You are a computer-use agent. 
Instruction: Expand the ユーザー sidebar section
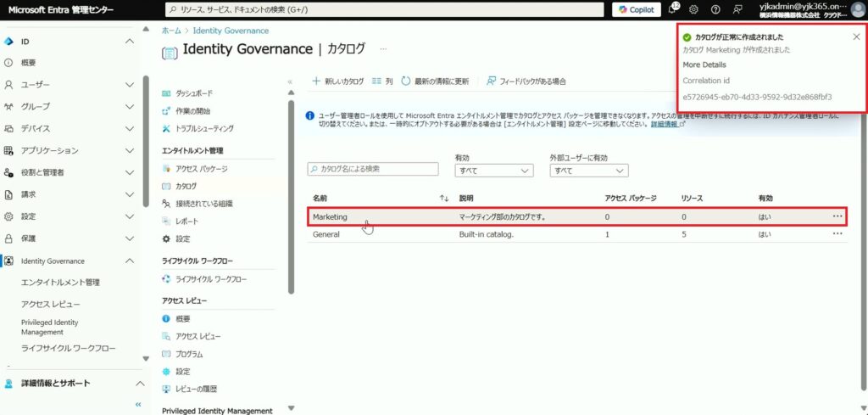coord(130,85)
